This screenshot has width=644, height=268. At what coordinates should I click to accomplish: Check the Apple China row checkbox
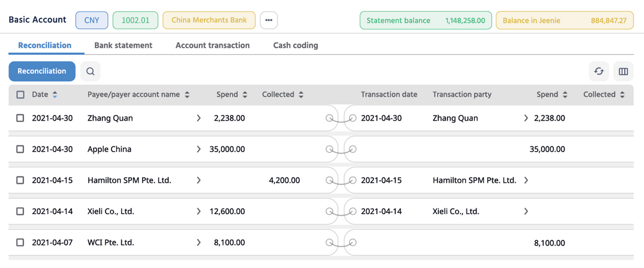20,150
